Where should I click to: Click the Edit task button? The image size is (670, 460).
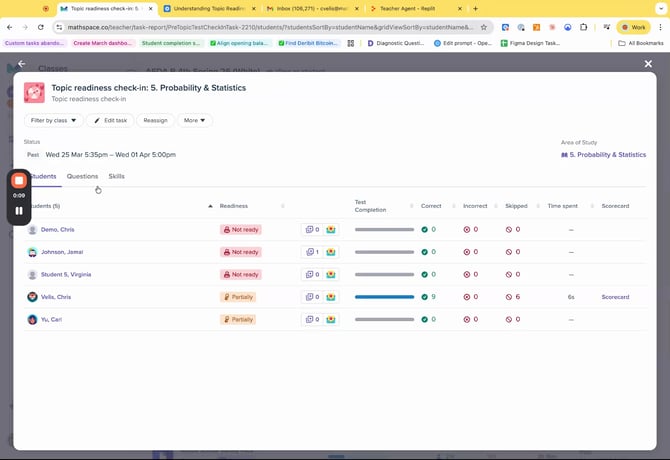click(110, 120)
